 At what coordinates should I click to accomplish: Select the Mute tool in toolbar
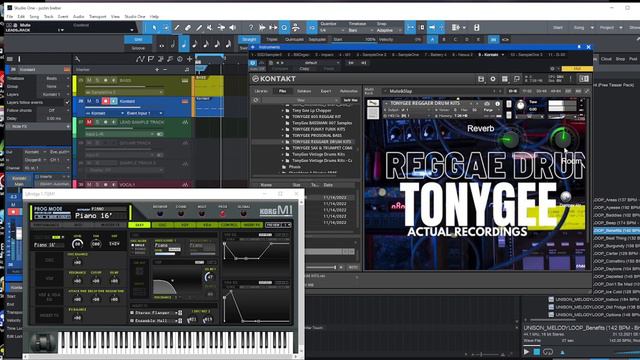pos(210,28)
